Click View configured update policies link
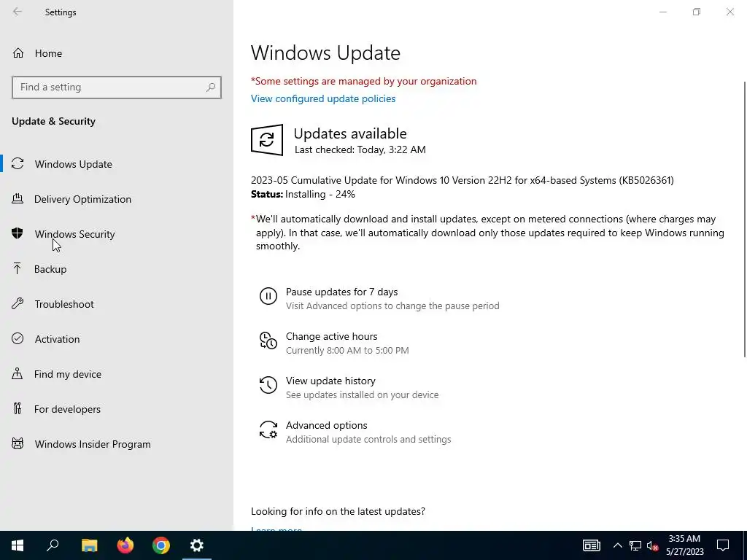 323,98
